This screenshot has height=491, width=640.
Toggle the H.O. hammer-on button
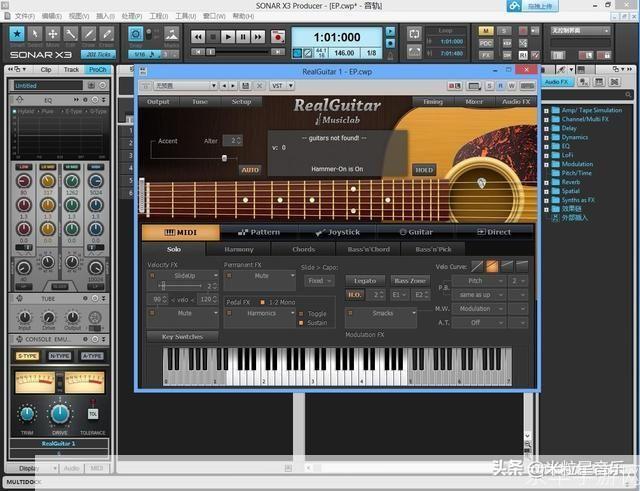point(354,295)
